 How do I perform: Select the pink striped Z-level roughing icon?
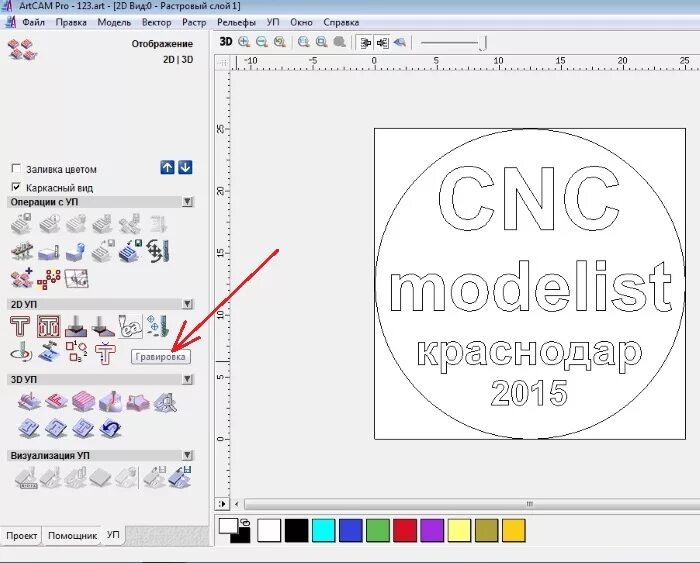click(83, 401)
